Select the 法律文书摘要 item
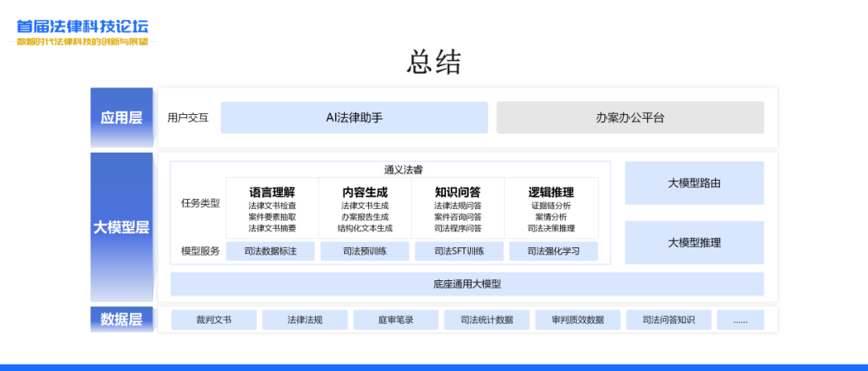 (272, 228)
